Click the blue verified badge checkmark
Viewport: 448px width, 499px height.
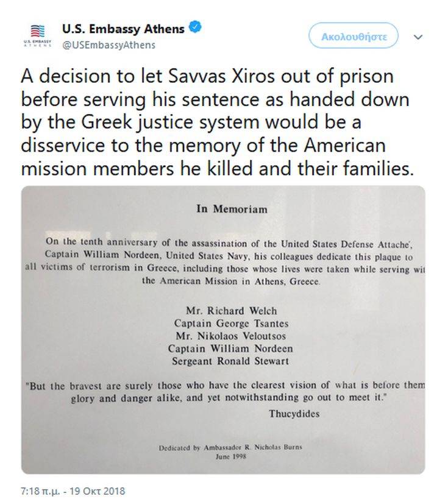(x=196, y=27)
